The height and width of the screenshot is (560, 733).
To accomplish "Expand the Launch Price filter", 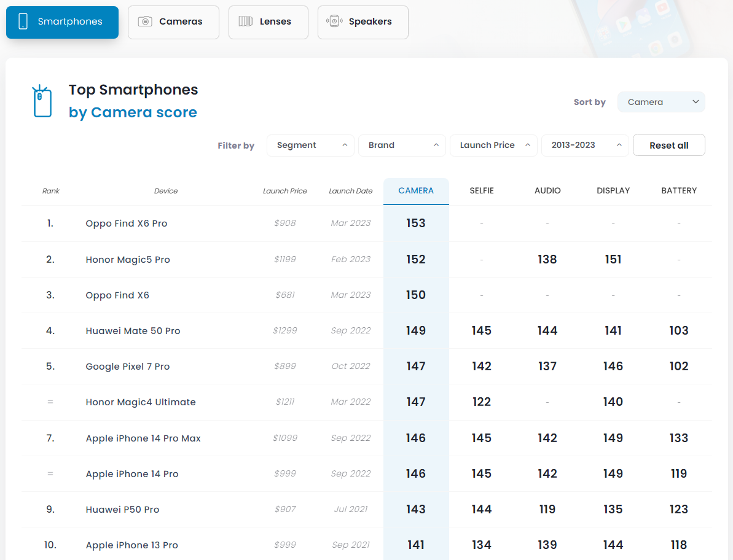I will tap(493, 146).
